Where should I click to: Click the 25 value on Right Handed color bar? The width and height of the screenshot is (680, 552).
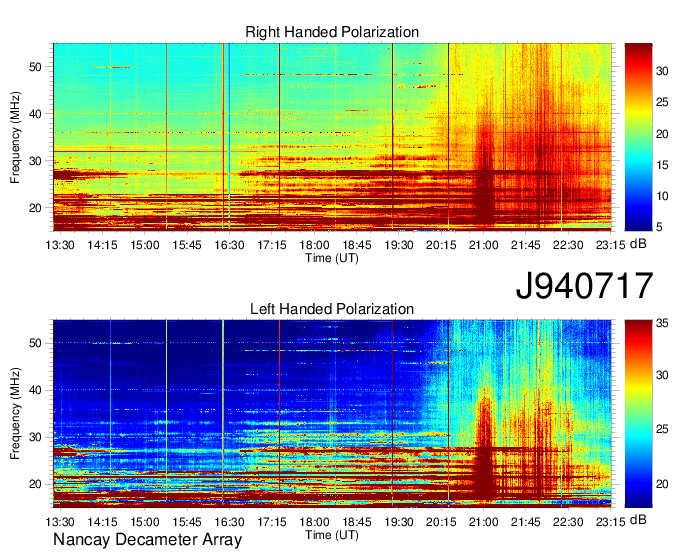(662, 102)
